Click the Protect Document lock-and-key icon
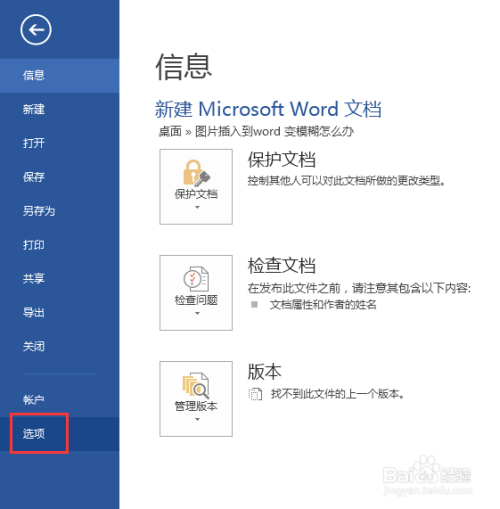Image resolution: width=500 pixels, height=509 pixels. [196, 173]
